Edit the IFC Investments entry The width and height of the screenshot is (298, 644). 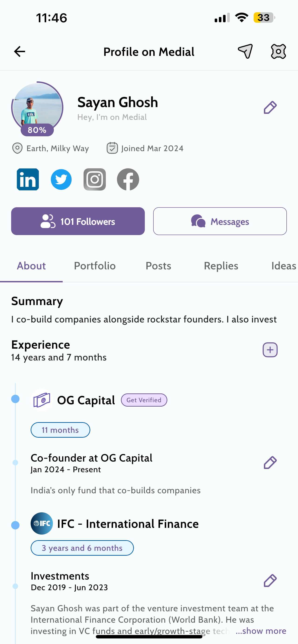pyautogui.click(x=270, y=580)
